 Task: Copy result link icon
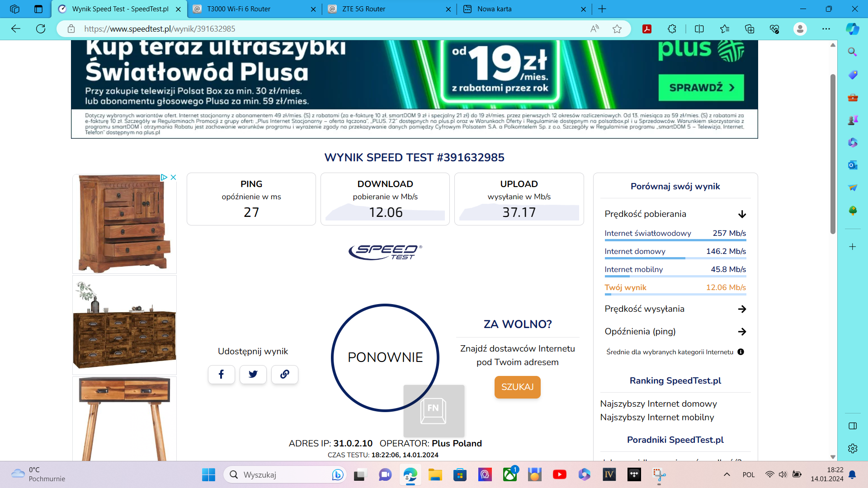pyautogui.click(x=284, y=374)
